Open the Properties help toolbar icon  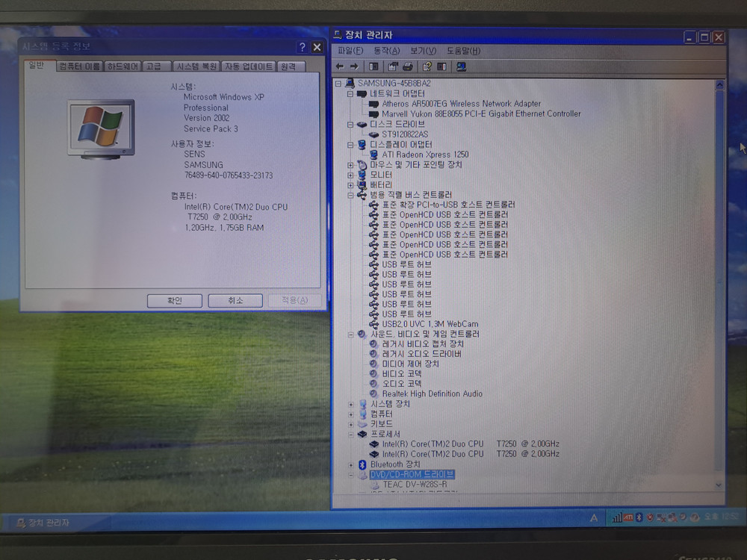tap(427, 66)
